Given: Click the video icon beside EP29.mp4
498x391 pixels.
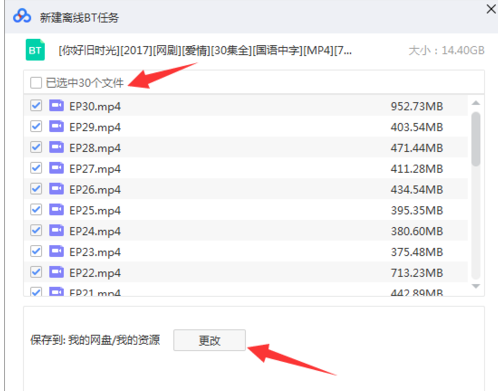Looking at the screenshot, I should tap(56, 126).
